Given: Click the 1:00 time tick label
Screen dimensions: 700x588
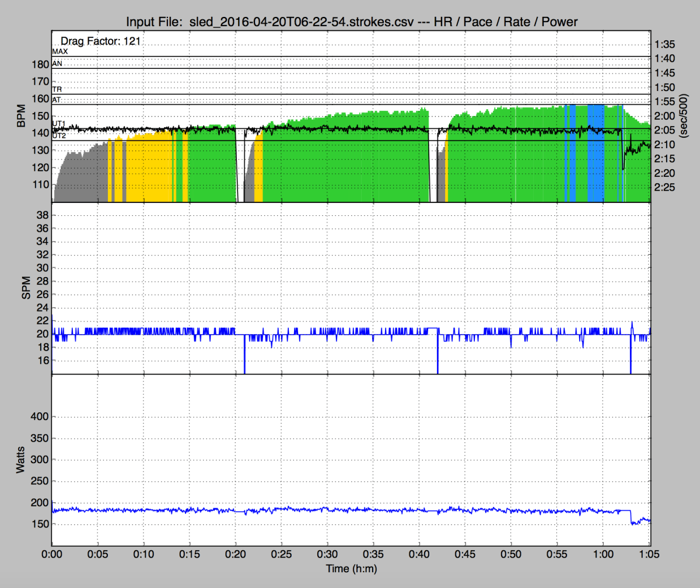Looking at the screenshot, I should [x=603, y=552].
